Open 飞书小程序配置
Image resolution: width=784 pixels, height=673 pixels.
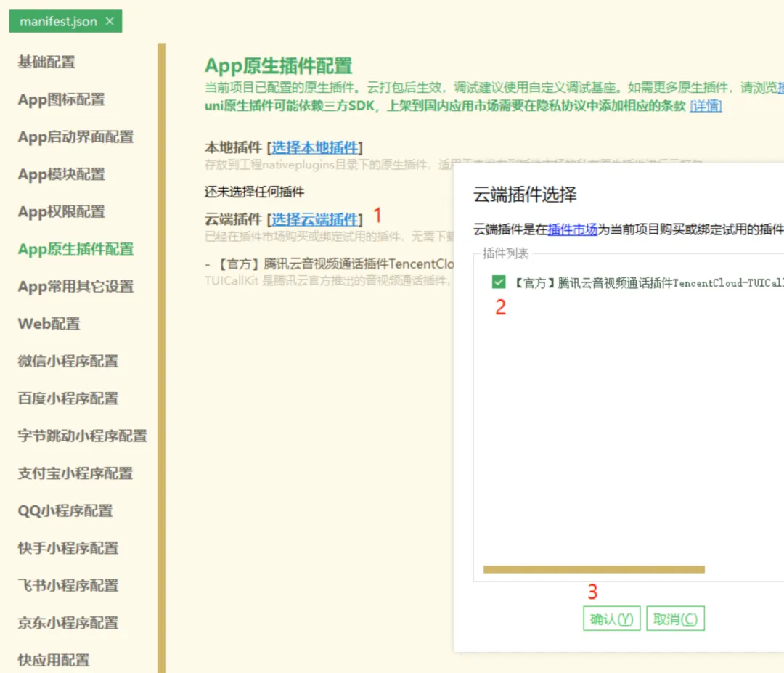pyautogui.click(x=68, y=585)
